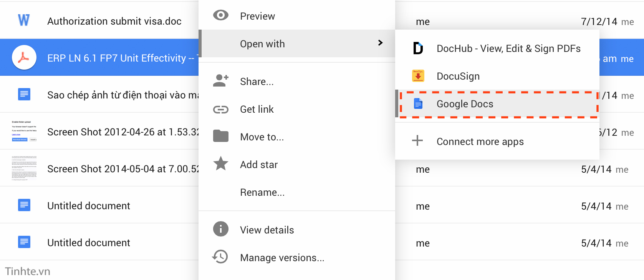Click the Share person-plus icon

221,80
